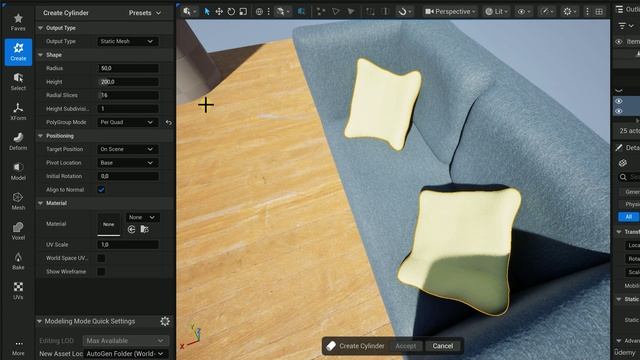This screenshot has height=360, width=640.
Task: Activate the viewport Select cursor tool
Action: click(207, 12)
